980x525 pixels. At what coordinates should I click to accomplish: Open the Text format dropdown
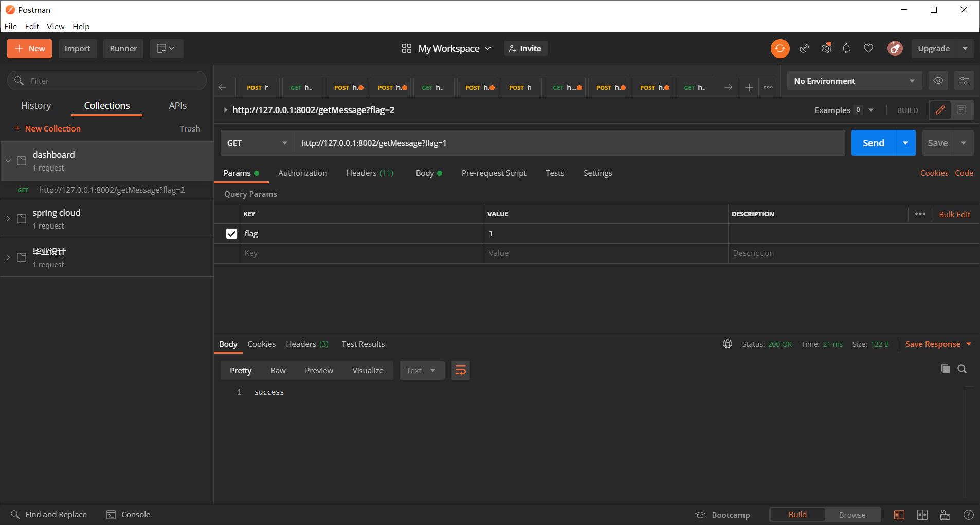[x=422, y=370]
